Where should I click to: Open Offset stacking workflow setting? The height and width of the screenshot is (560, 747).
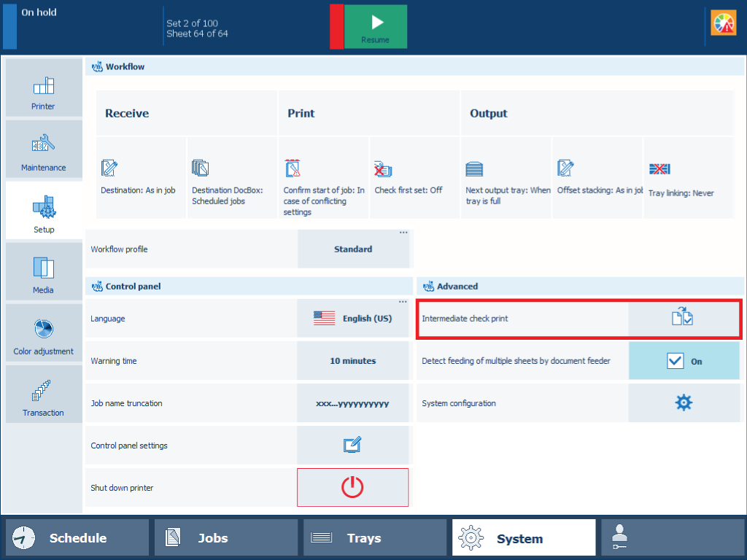coord(597,178)
